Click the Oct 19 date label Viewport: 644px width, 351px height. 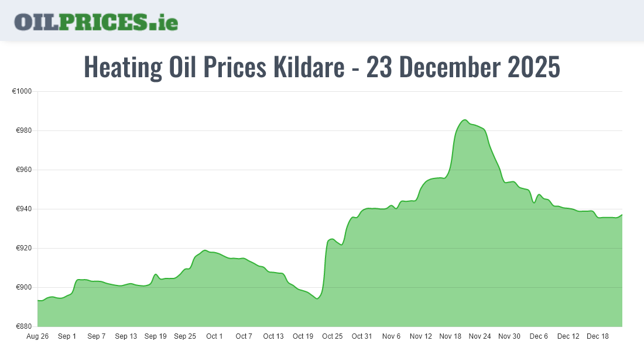point(303,336)
